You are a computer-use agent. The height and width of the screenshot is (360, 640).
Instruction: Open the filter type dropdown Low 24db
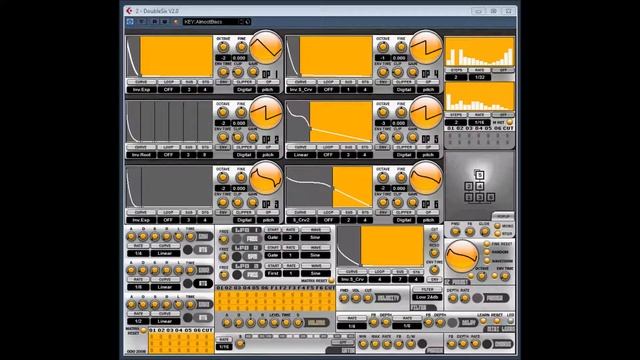pos(427,297)
